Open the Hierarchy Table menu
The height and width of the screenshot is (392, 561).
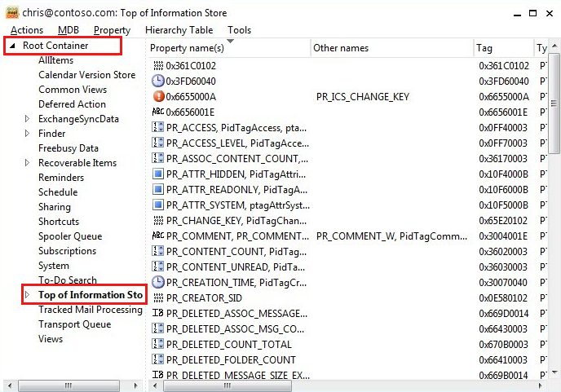click(x=179, y=30)
